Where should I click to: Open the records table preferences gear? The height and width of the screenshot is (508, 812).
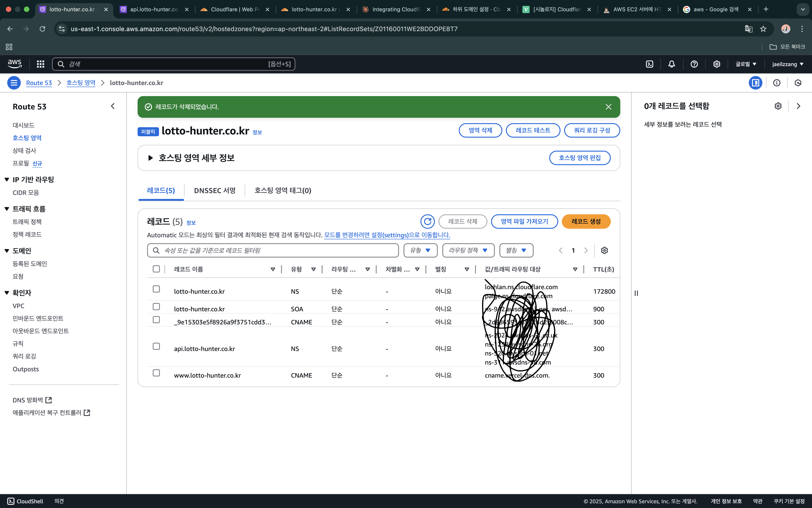(604, 250)
